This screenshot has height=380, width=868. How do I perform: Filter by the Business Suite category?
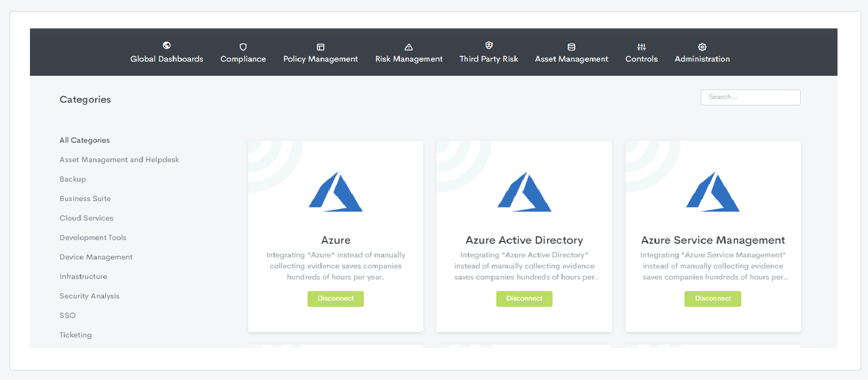pos(85,198)
